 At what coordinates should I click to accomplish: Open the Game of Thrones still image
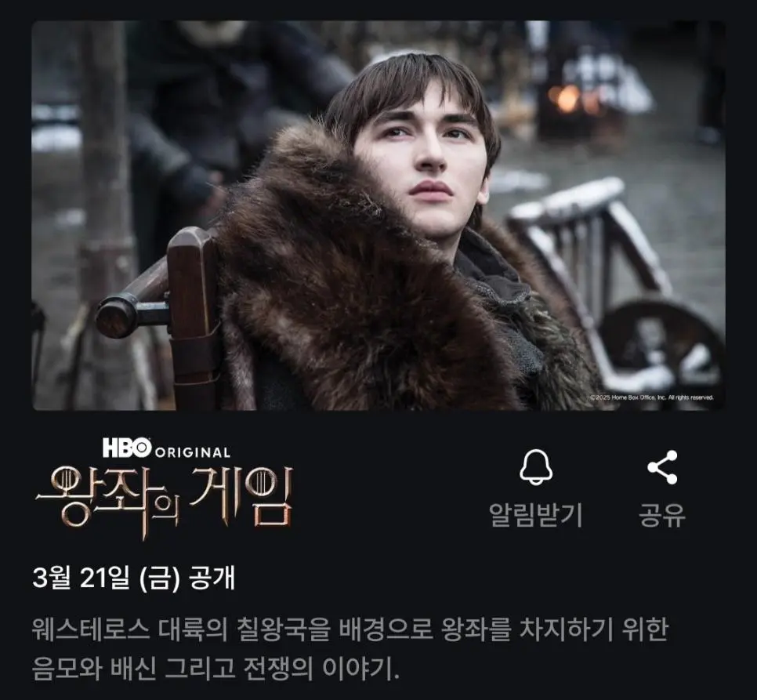378,216
